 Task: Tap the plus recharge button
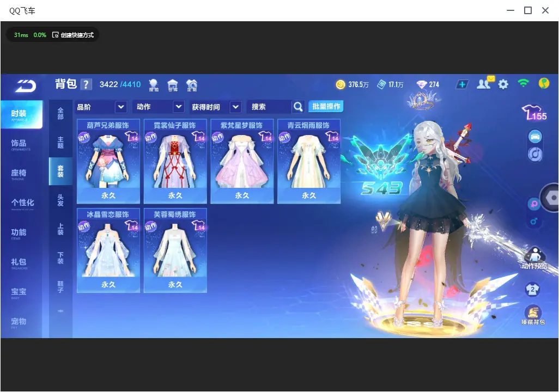[x=462, y=84]
